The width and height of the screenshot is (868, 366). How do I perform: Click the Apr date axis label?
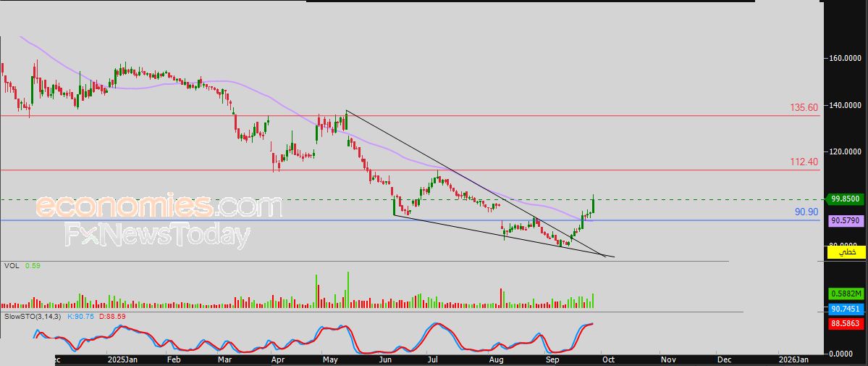pos(279,360)
